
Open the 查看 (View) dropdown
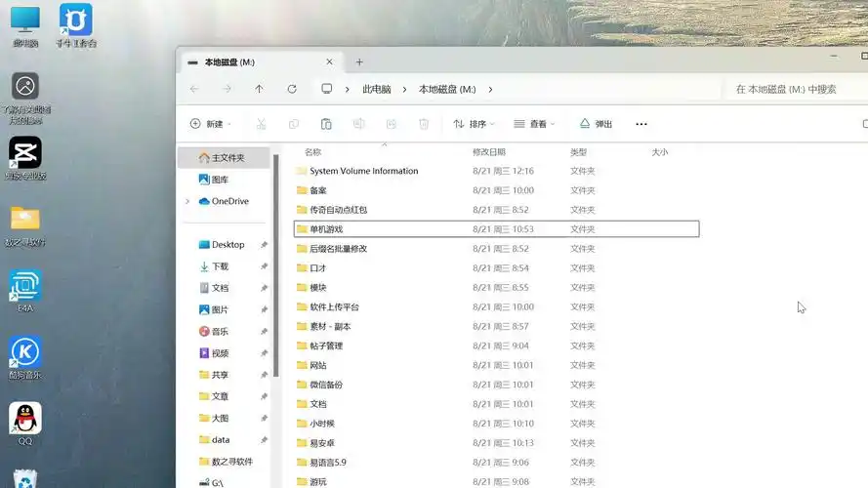click(x=534, y=124)
